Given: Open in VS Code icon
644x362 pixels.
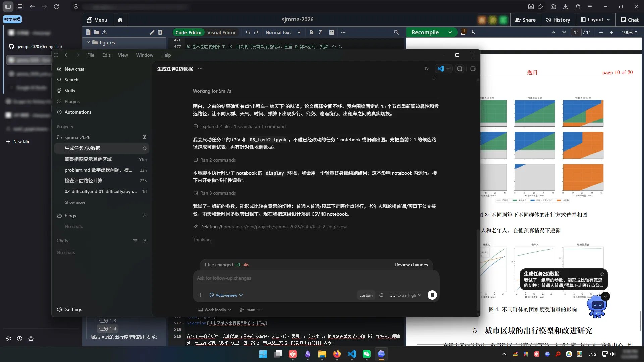Looking at the screenshot, I should tap(440, 69).
